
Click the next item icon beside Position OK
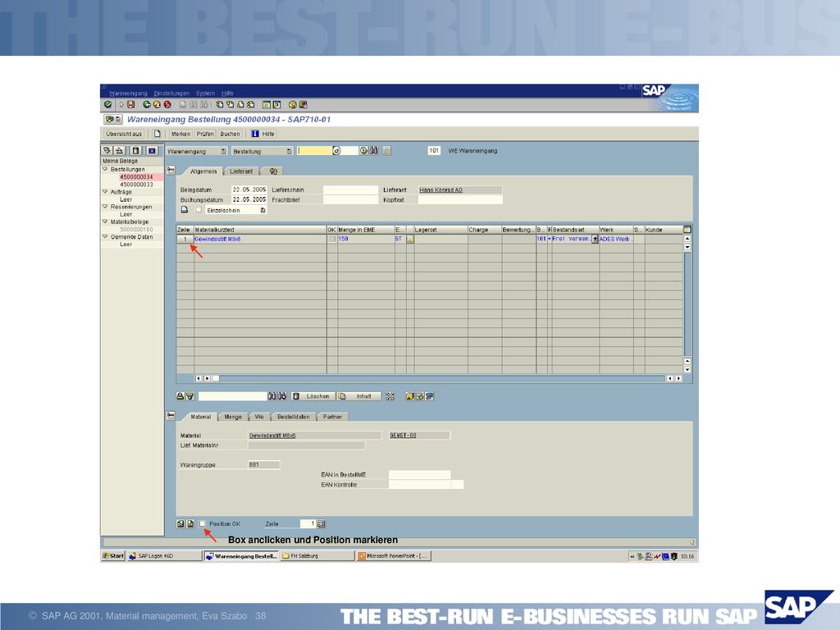coord(190,524)
